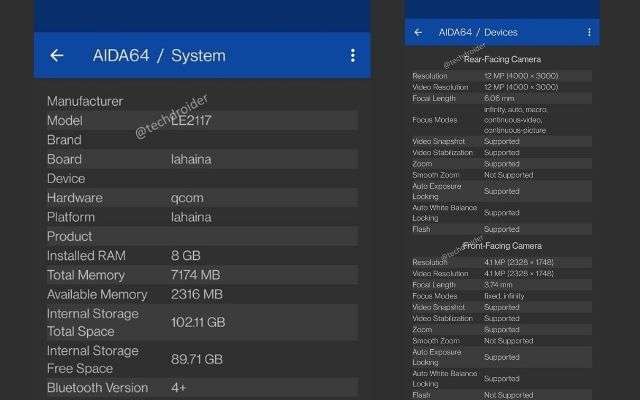640x400 pixels.
Task: Select rear camera 'Smooth Zoom' label
Action: (436, 175)
